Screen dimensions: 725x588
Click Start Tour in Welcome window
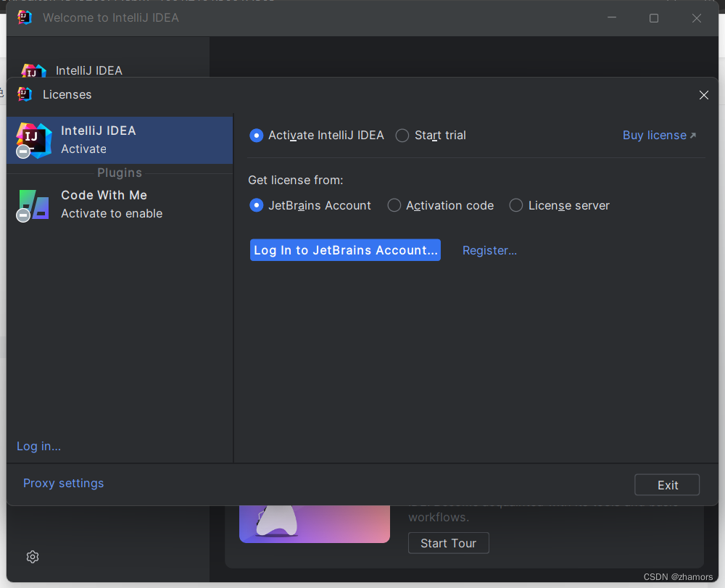tap(449, 543)
